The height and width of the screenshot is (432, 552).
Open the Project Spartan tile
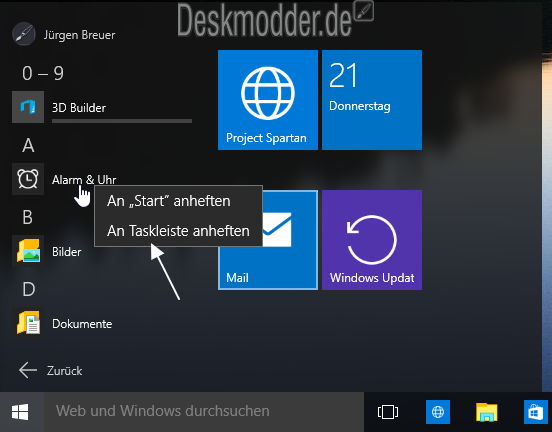268,100
